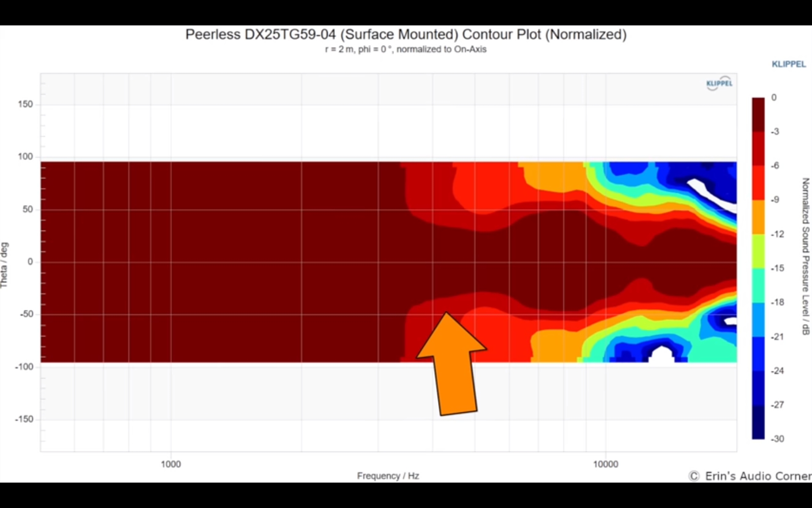Click the yellow-green -12 to -15 dB swatch
This screenshot has height=508, width=812.
click(x=758, y=251)
